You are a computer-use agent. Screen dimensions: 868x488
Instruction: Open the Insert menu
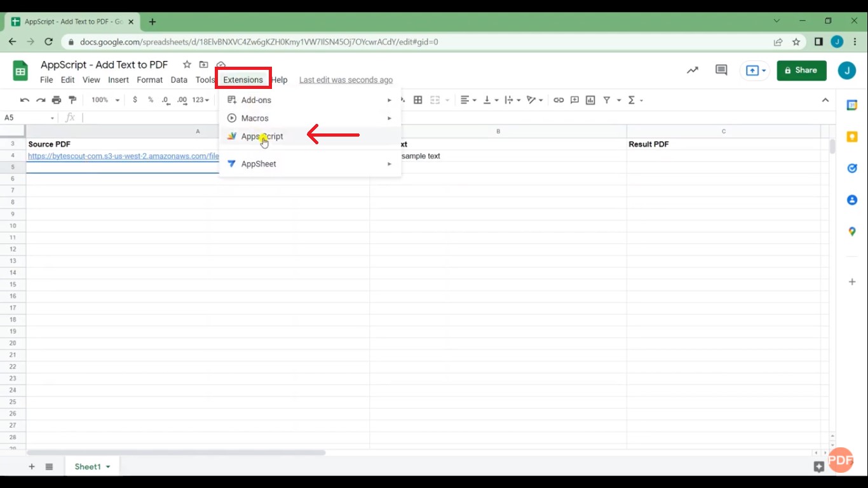(x=118, y=80)
